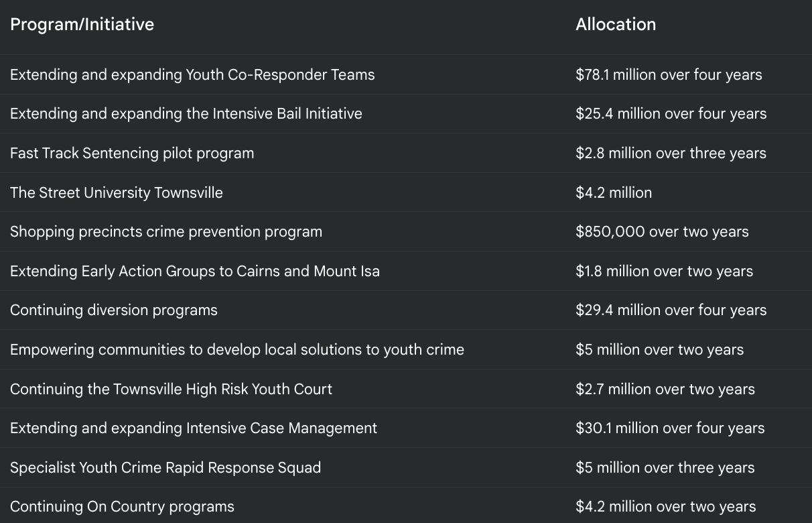Image resolution: width=812 pixels, height=523 pixels.
Task: Click Fast Track Sentencing pilot program
Action: coord(132,153)
